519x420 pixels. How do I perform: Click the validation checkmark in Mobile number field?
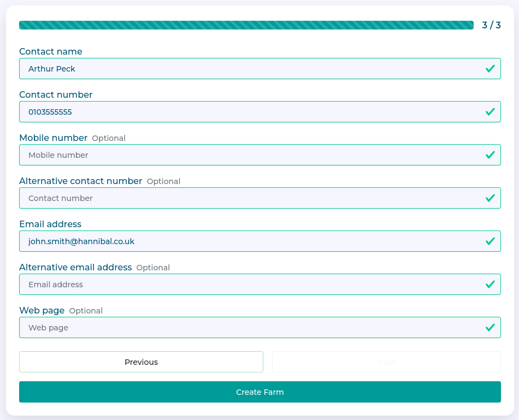(x=490, y=155)
